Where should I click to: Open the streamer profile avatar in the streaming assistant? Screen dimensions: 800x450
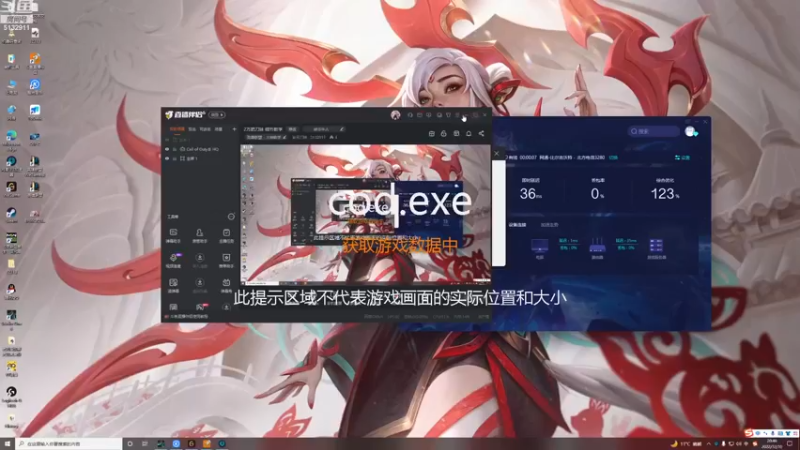click(395, 115)
